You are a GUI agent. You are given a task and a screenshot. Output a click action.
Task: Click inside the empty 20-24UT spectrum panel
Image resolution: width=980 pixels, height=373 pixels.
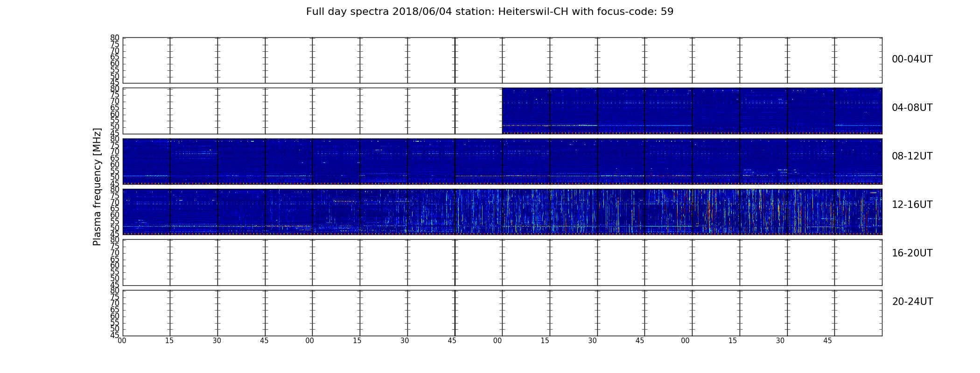pyautogui.click(x=502, y=313)
